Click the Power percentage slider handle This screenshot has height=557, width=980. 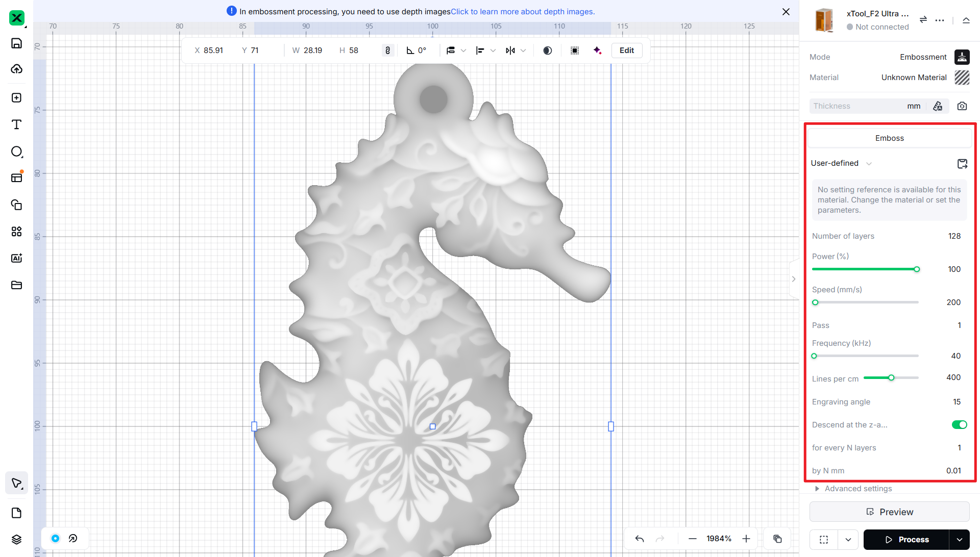tap(917, 269)
